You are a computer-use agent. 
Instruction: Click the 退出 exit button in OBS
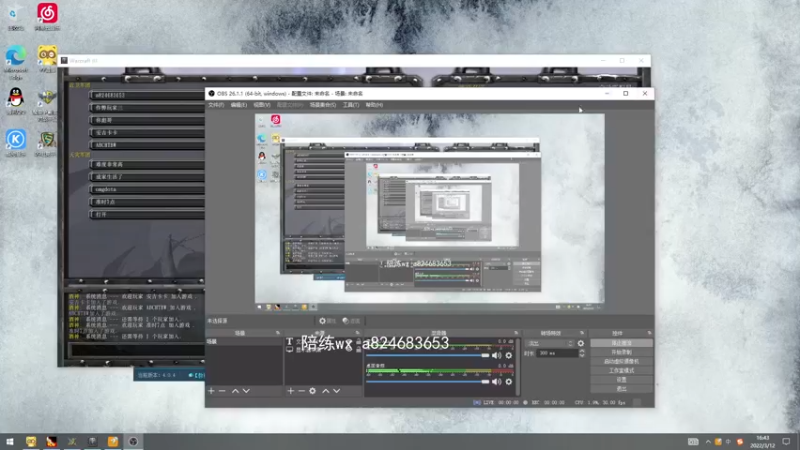tap(621, 389)
